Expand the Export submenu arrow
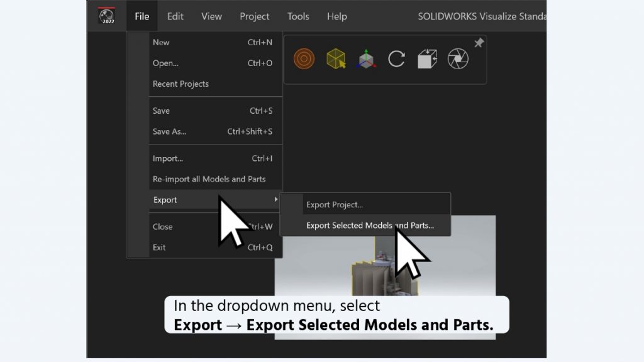The image size is (644, 362). tap(275, 200)
